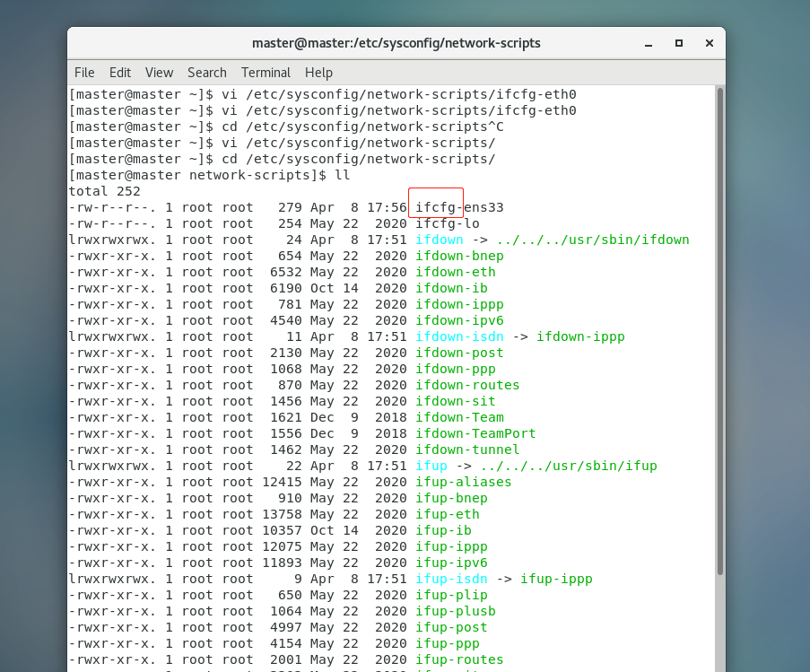Click the cyan ifup-isdn symlink name

coord(451,579)
